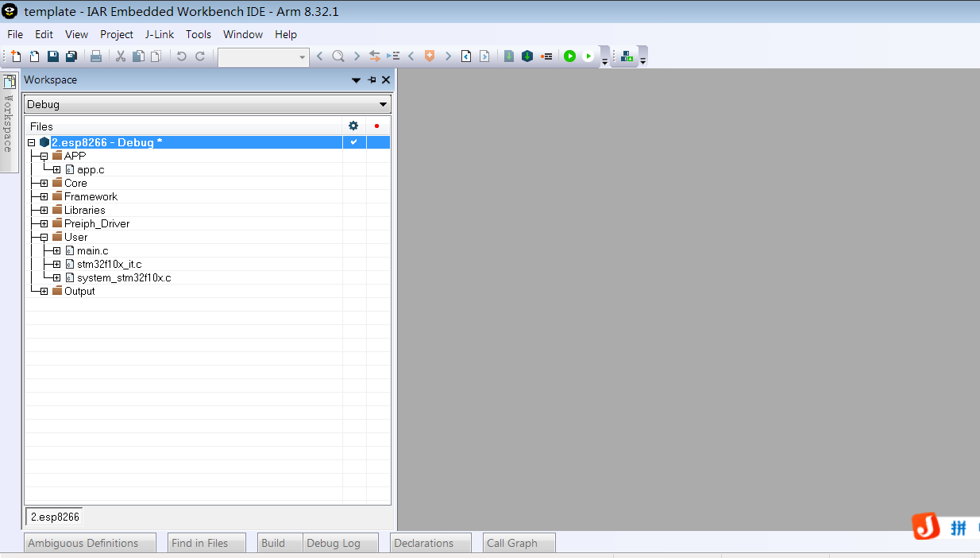Click the vertical Workspace sidebar tab
Viewport: 980px width, 558px height.
tap(9, 122)
